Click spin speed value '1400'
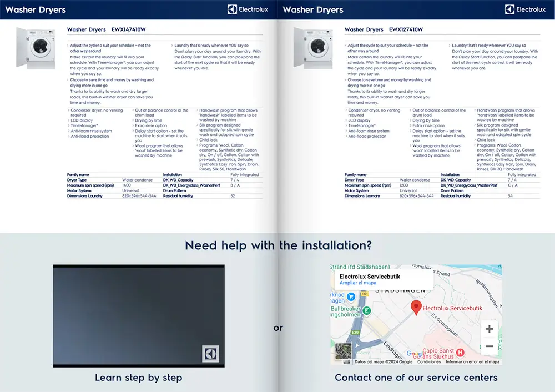Image resolution: width=555 pixels, height=392 pixels. (x=127, y=185)
